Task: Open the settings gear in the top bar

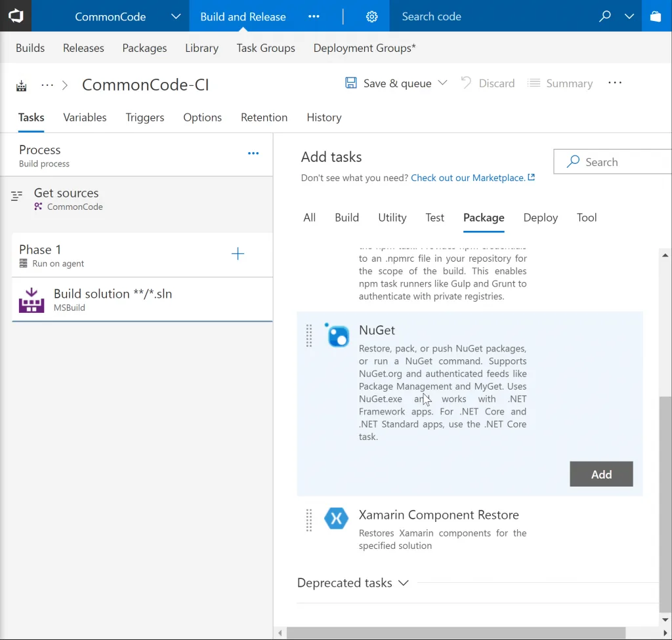Action: [371, 16]
